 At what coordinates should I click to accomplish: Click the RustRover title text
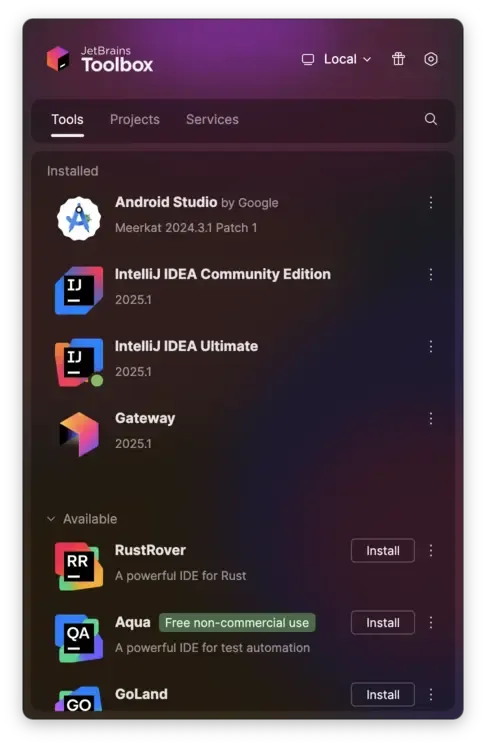tap(150, 550)
